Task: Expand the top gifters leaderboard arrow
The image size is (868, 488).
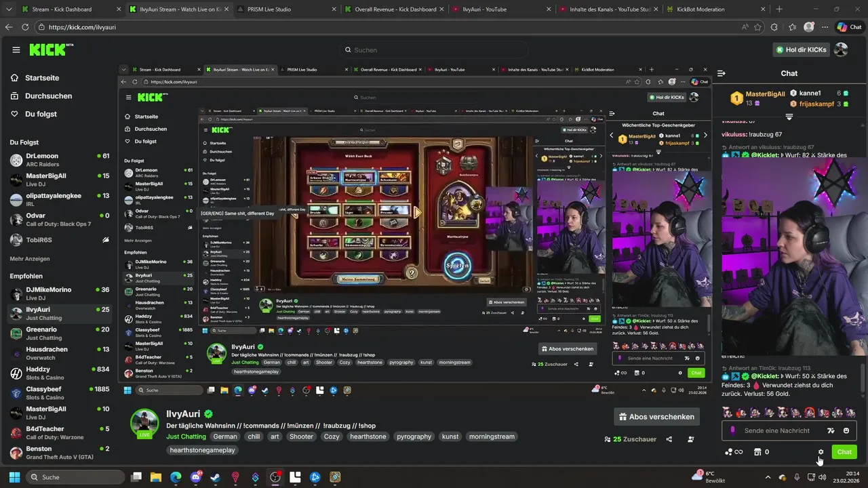Action: (789, 117)
